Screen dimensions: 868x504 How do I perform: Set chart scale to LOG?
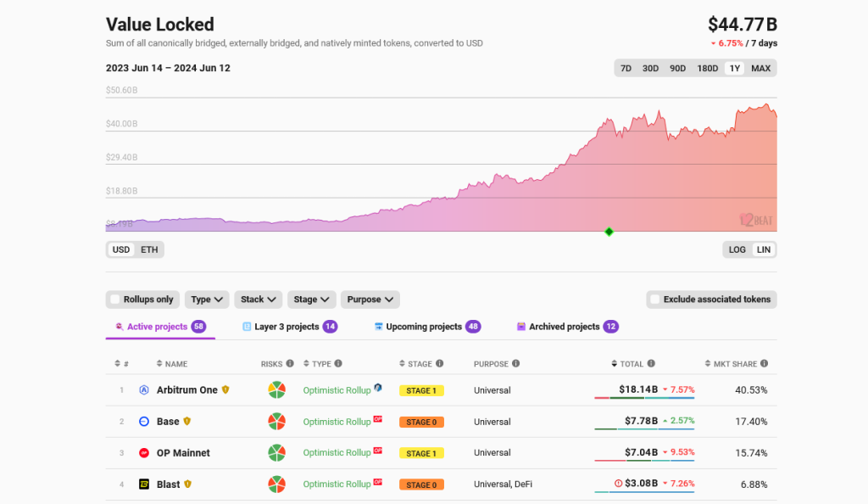[737, 249]
